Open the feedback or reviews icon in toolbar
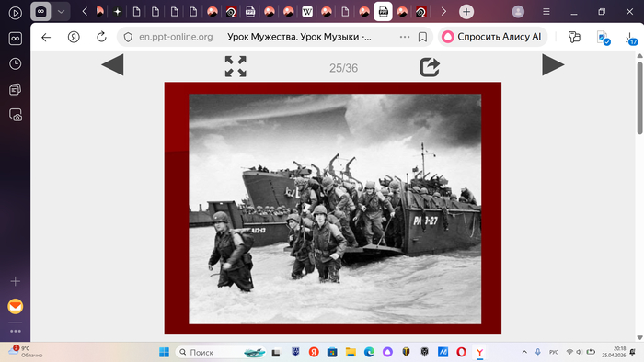 pos(574,38)
